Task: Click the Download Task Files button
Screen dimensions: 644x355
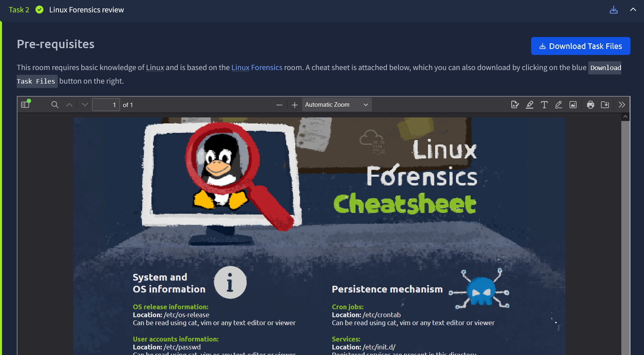Action: (581, 46)
